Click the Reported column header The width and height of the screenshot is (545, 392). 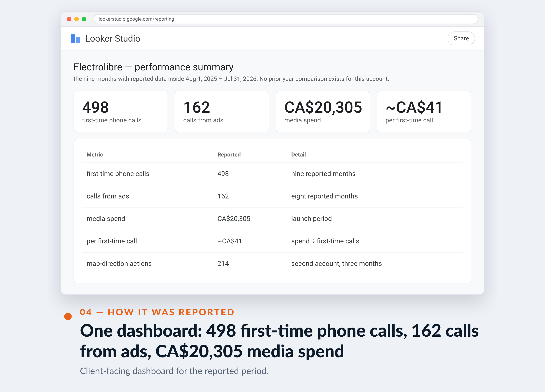pos(229,155)
